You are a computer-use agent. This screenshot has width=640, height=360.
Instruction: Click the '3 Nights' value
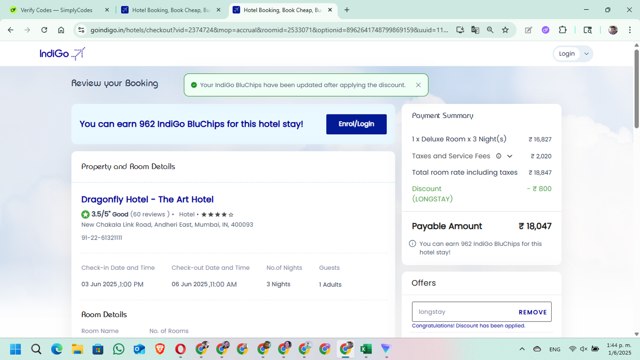(278, 284)
